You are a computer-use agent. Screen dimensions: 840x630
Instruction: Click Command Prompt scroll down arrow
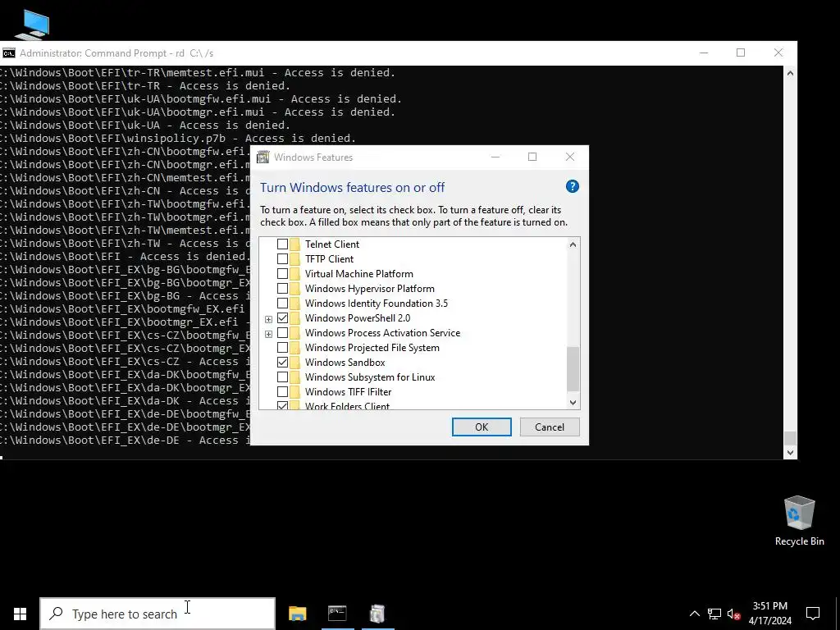click(x=790, y=453)
